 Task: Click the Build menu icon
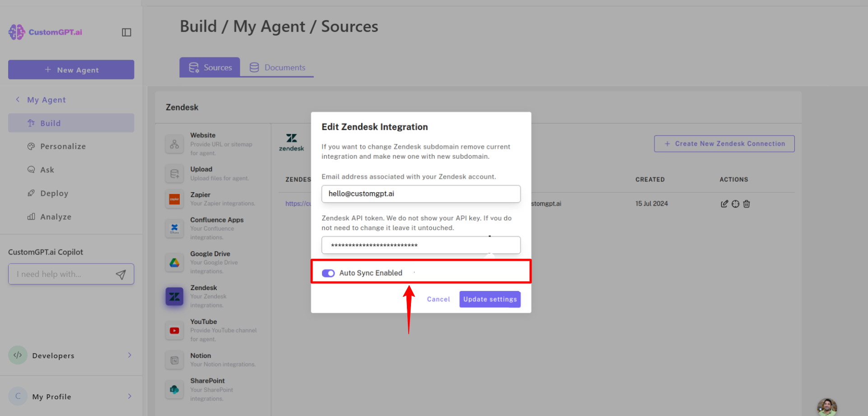point(31,123)
